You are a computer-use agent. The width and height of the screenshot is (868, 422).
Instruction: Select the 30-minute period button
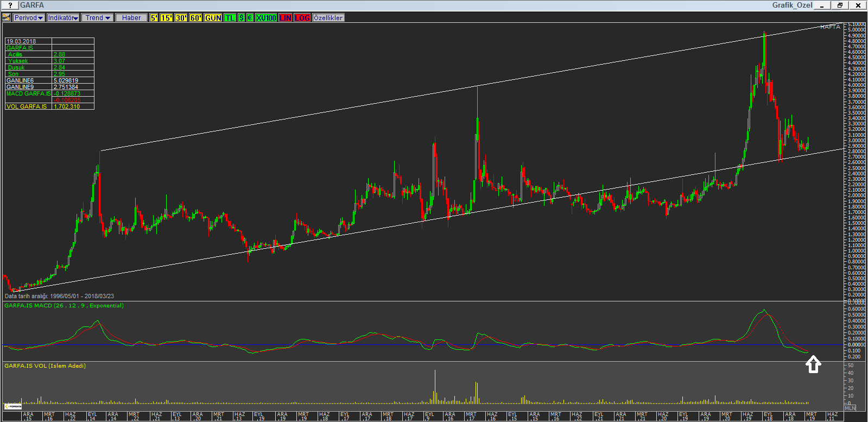(181, 18)
